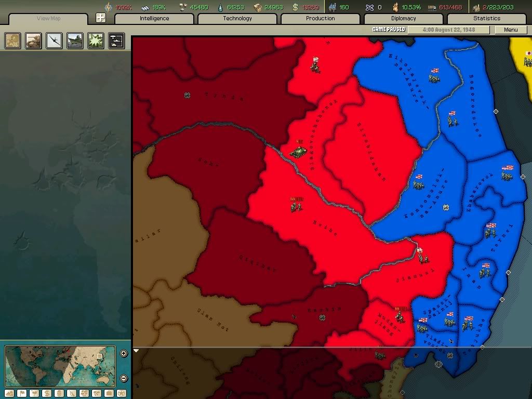Open the Statistics tab
Screen dimensions: 532x399
tap(486, 18)
